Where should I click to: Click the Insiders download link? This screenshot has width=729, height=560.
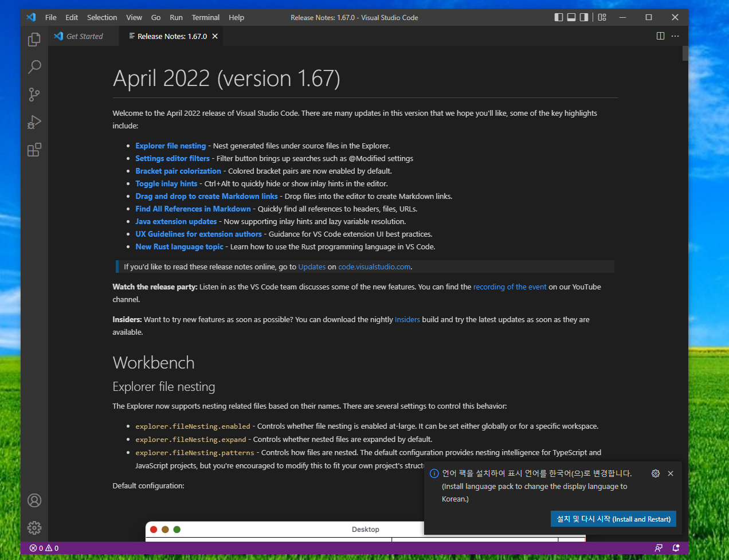(407, 319)
